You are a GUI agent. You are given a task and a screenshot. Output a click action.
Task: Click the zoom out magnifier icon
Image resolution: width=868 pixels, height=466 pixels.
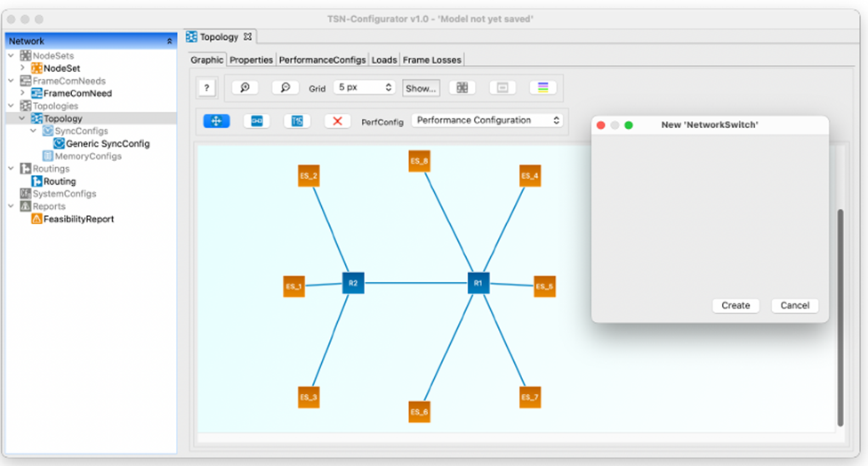pos(285,88)
